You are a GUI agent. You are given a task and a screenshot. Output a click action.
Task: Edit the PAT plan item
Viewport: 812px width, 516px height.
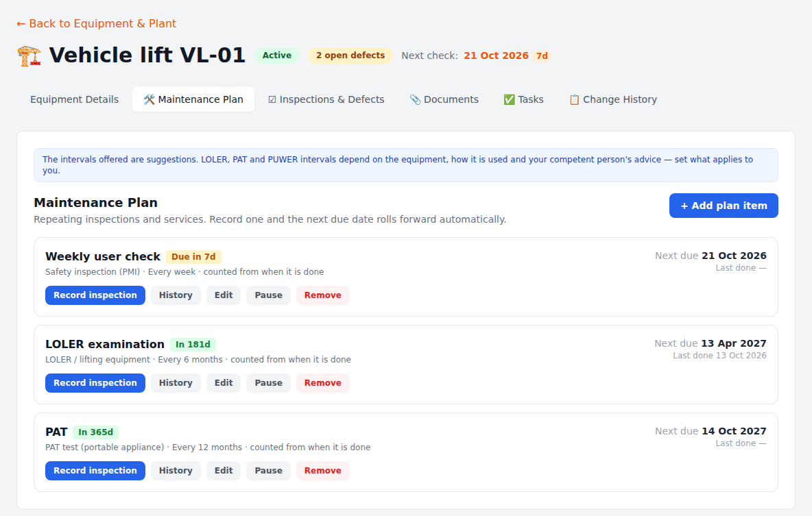coord(224,471)
